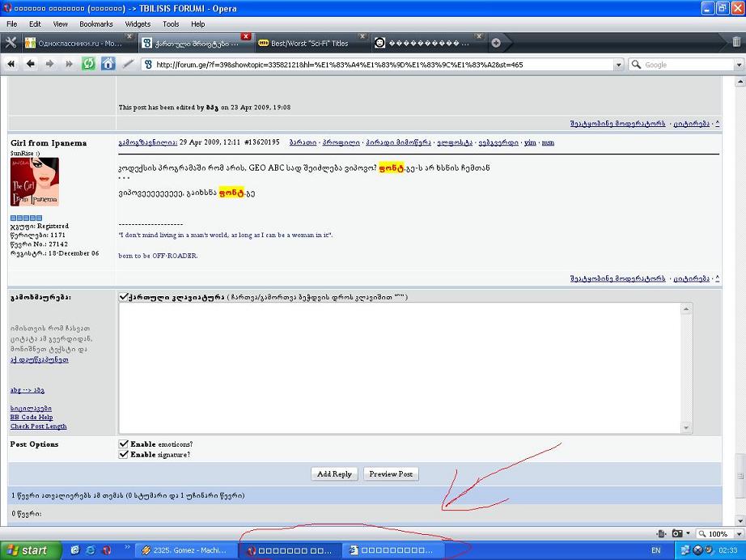Click the Add Reply button
746x560 pixels.
click(334, 474)
